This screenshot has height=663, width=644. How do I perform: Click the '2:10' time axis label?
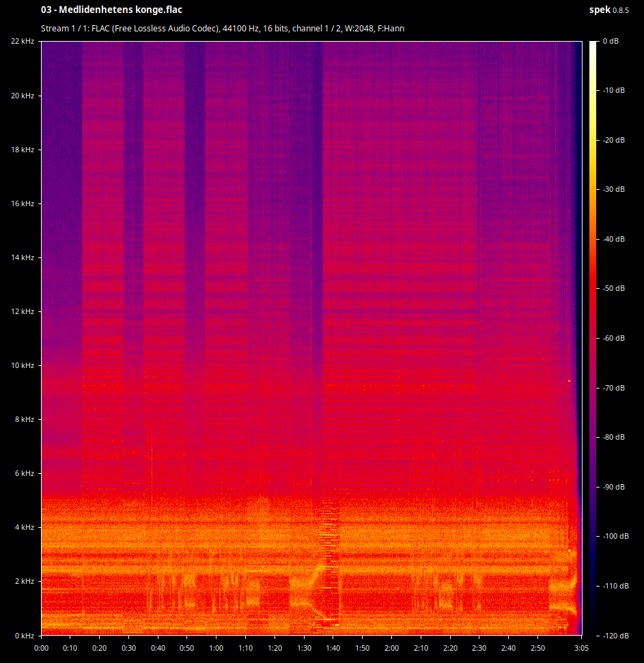pos(421,648)
